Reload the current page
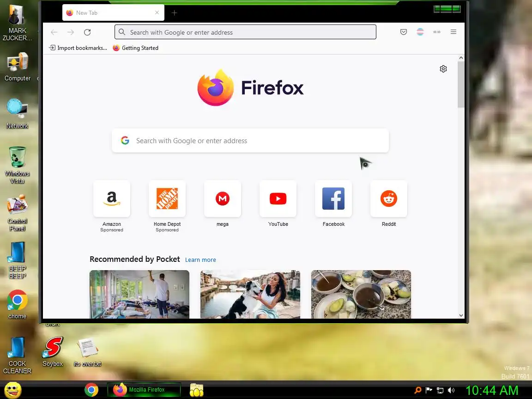The height and width of the screenshot is (399, 532). tap(87, 32)
